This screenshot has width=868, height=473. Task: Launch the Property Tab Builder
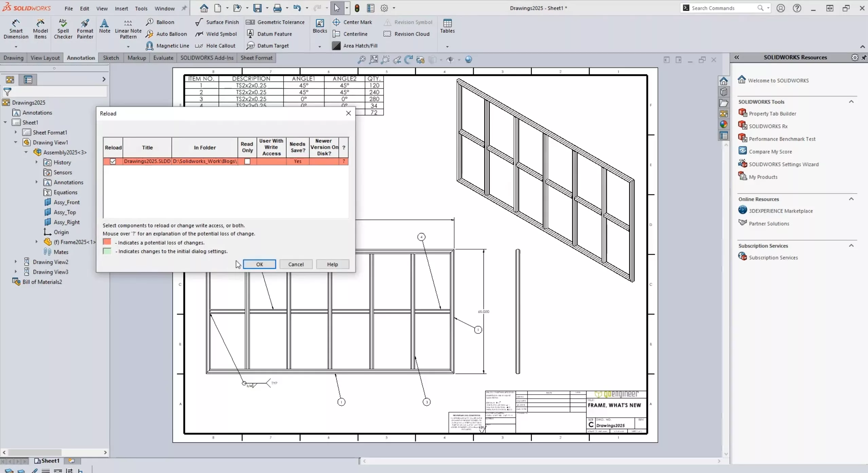772,113
